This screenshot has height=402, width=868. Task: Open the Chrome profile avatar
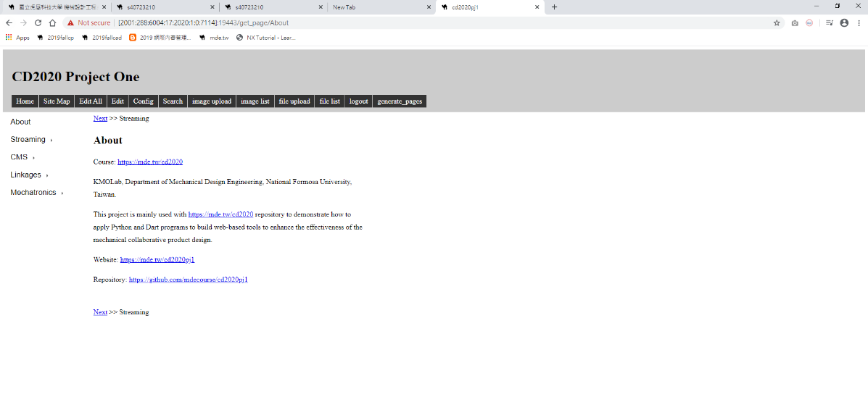coord(844,22)
